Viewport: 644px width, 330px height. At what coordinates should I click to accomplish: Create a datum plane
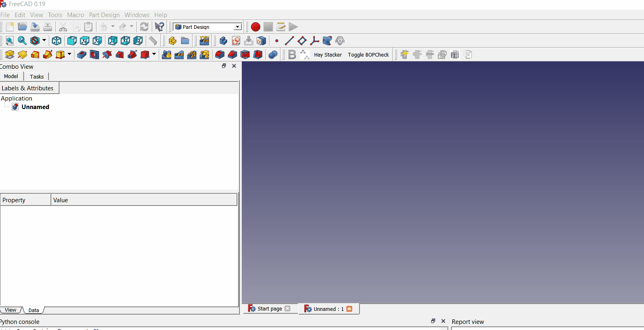pyautogui.click(x=302, y=41)
